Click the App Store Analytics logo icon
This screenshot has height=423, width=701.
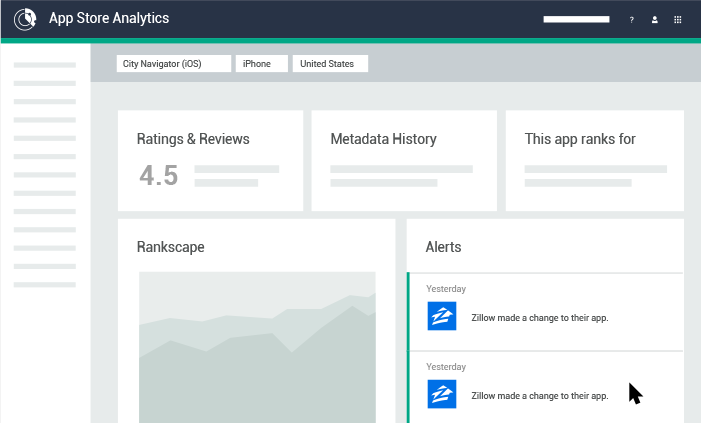click(x=25, y=19)
